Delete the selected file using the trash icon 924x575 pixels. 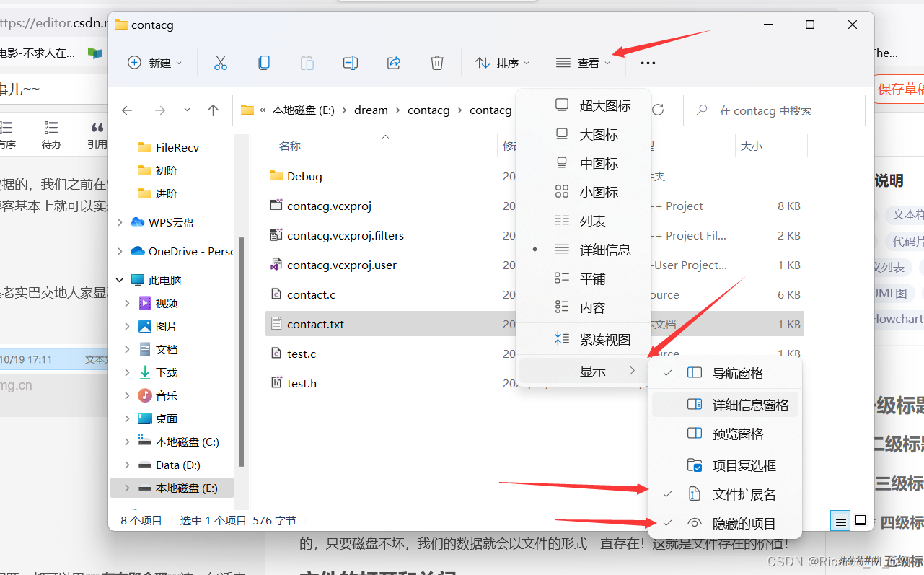point(437,63)
